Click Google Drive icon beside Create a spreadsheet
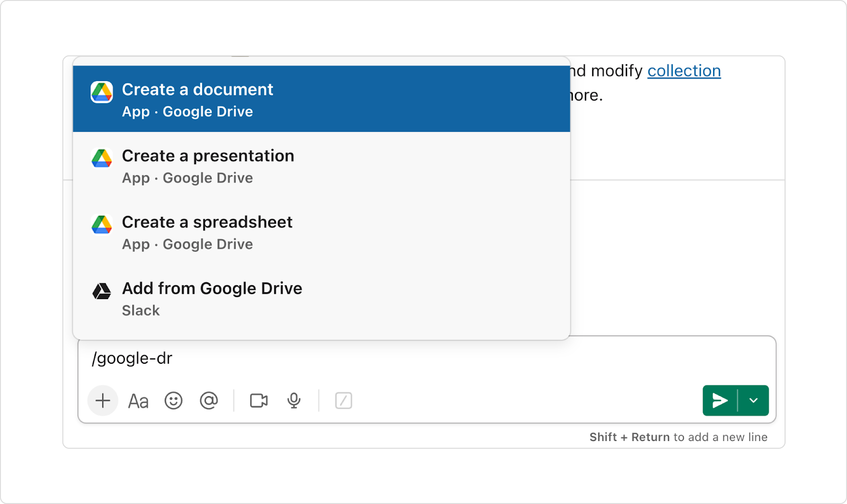The height and width of the screenshot is (504, 847). pyautogui.click(x=102, y=224)
